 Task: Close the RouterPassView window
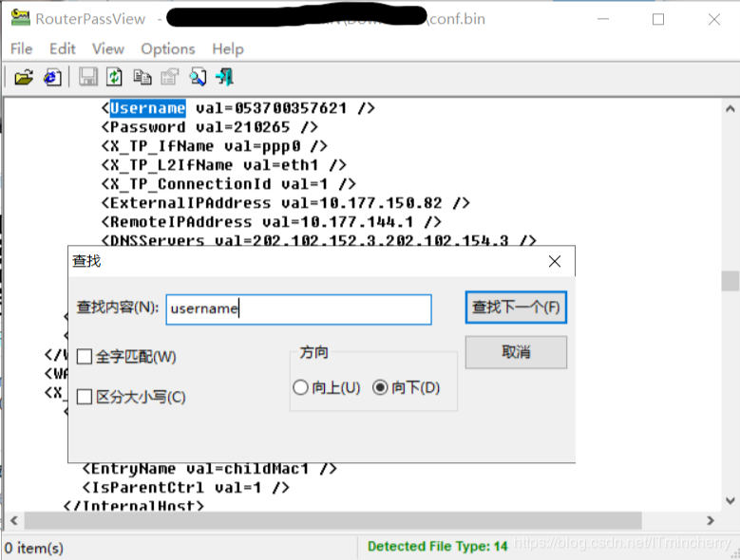pos(714,19)
